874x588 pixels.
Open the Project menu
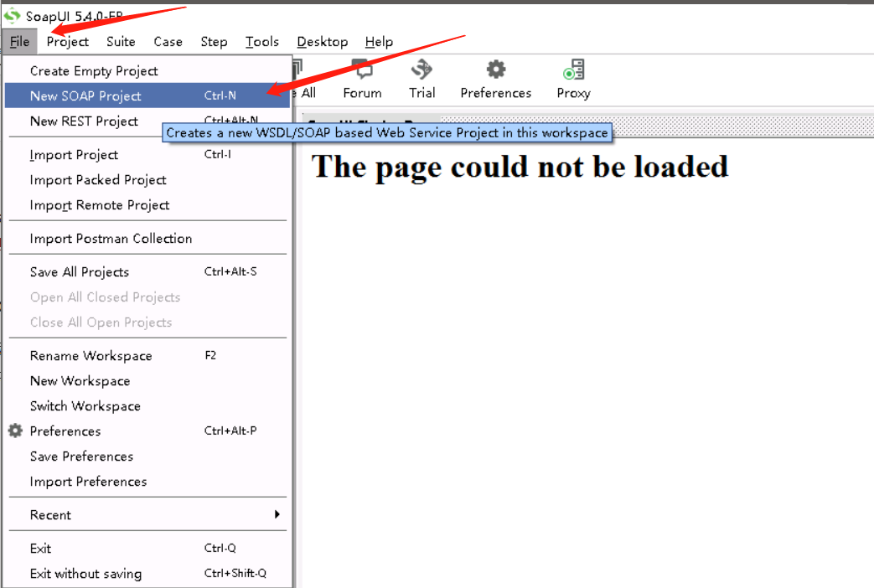click(67, 42)
